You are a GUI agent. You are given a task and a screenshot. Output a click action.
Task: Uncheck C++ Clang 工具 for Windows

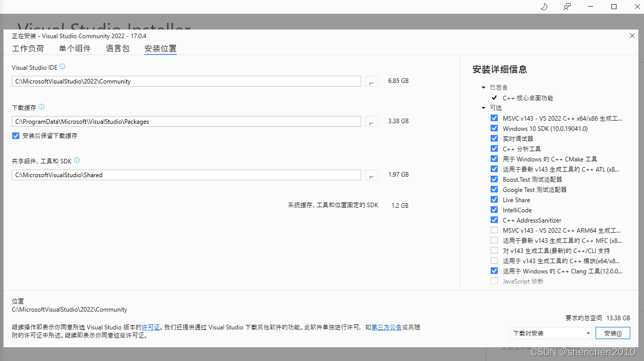(494, 271)
